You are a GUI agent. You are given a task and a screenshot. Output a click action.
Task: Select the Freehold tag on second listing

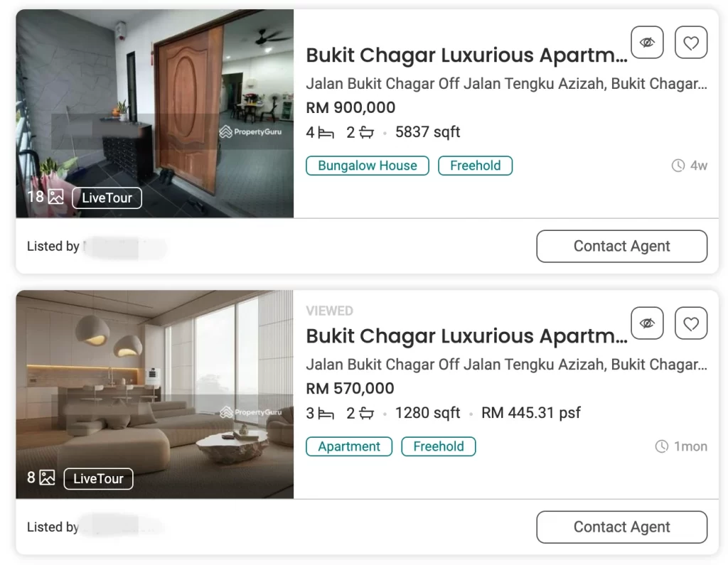tap(438, 446)
